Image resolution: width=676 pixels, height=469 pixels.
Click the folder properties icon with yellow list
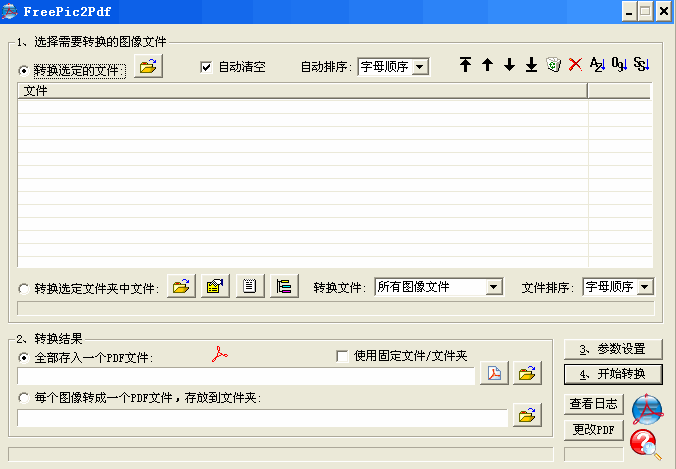tap(215, 286)
